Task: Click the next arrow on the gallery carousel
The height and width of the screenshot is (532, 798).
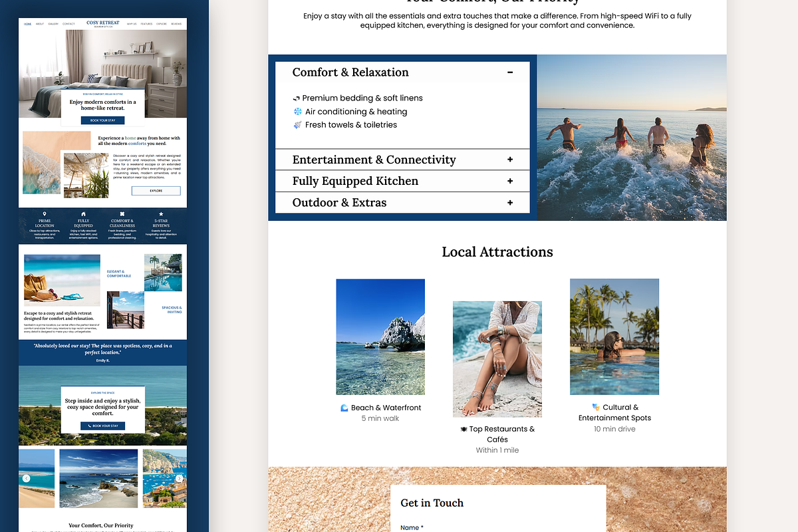Action: [x=180, y=478]
